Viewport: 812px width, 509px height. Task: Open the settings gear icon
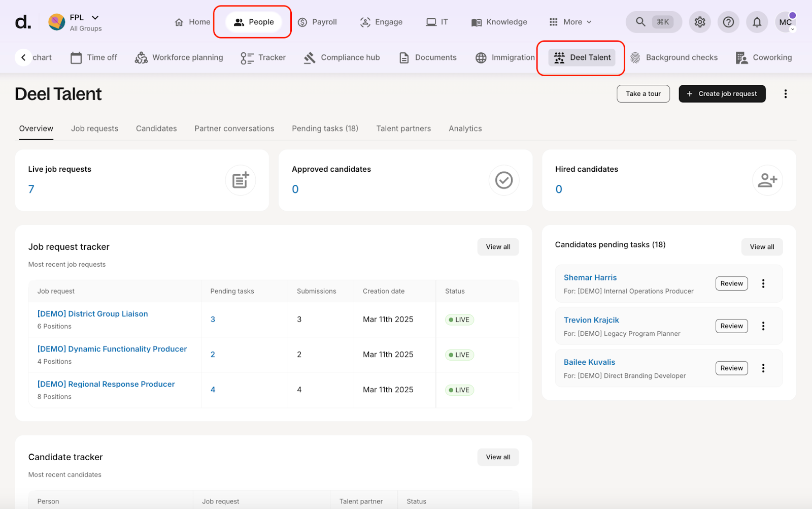700,22
